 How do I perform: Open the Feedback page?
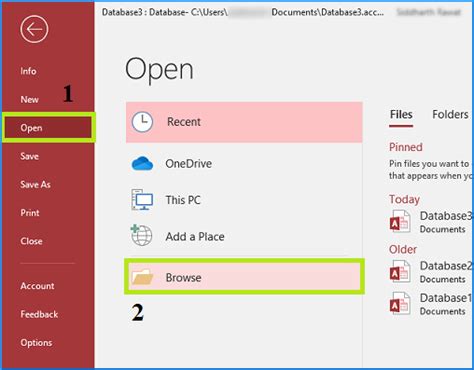(39, 314)
